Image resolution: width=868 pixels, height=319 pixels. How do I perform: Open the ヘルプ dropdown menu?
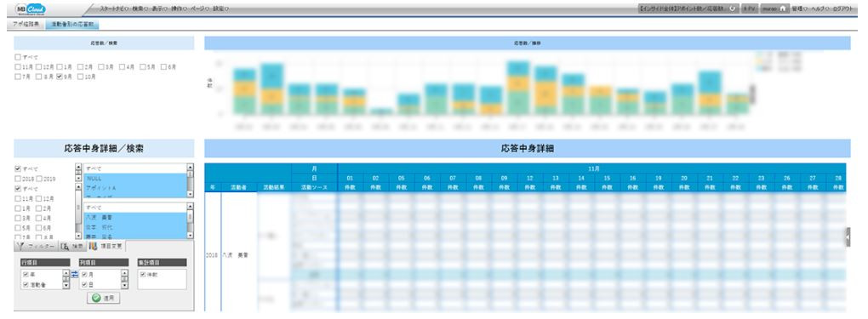[x=819, y=9]
